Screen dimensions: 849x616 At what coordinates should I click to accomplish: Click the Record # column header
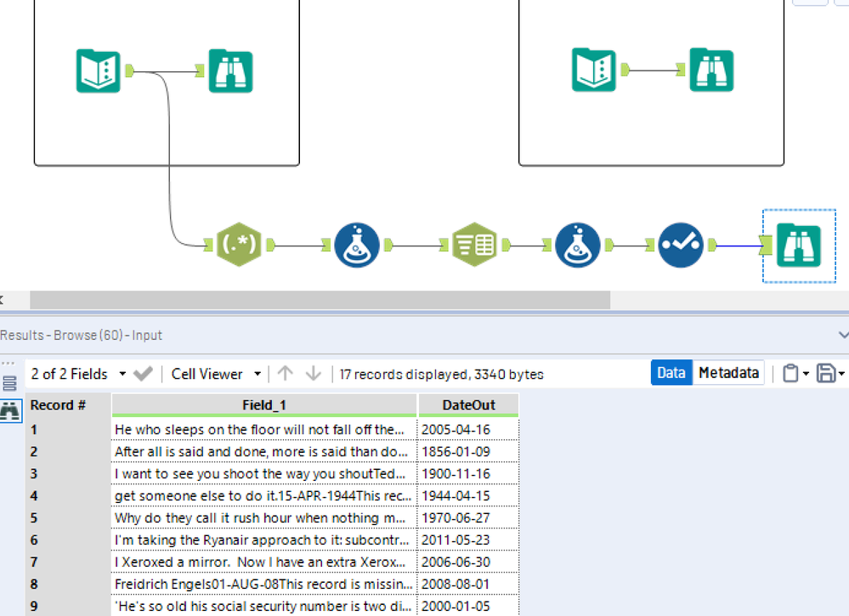(68, 405)
